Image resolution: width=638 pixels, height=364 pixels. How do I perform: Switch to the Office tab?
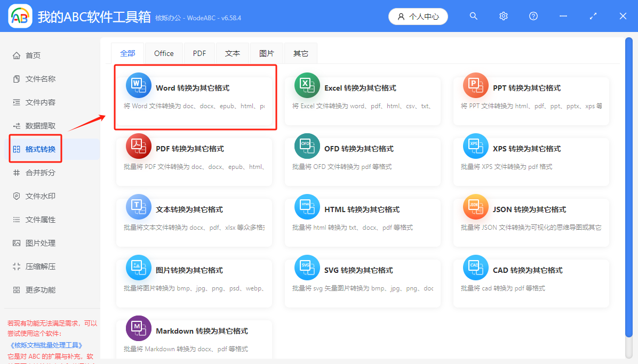164,53
